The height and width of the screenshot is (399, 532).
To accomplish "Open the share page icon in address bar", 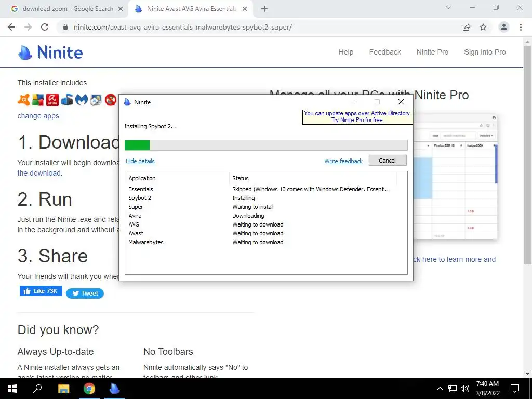I will [x=467, y=27].
